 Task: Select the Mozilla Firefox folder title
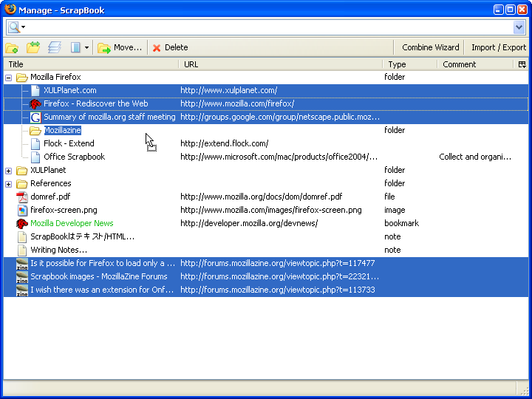(x=55, y=77)
